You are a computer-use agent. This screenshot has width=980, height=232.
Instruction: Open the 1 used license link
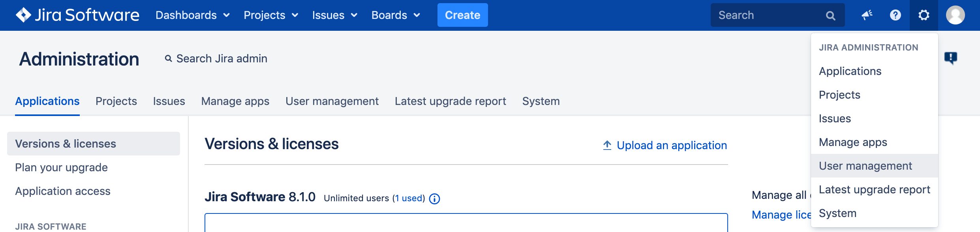408,198
